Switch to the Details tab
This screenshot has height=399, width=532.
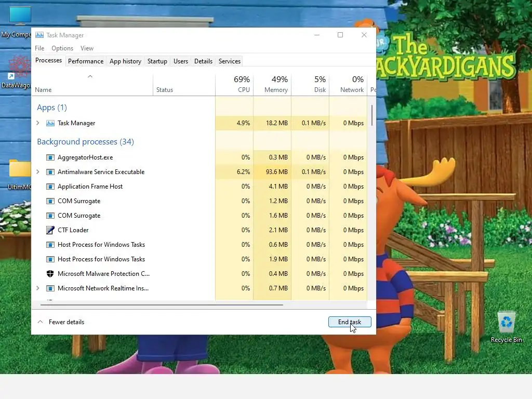pos(203,61)
